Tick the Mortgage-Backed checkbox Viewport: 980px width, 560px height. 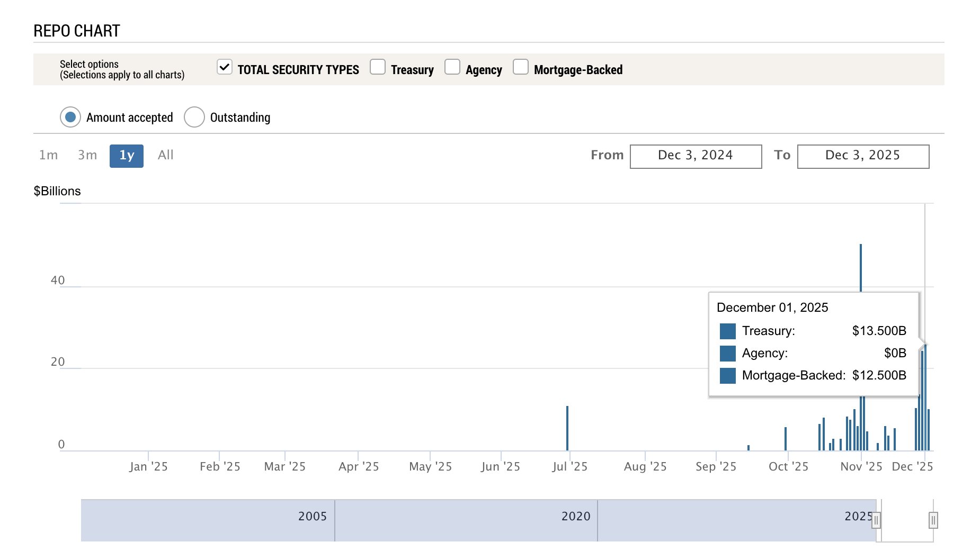pos(521,67)
